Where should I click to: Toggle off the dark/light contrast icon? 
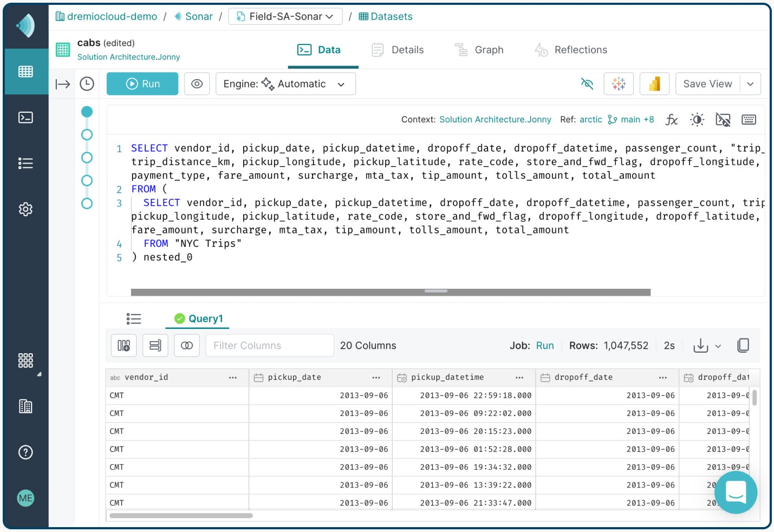(x=697, y=119)
